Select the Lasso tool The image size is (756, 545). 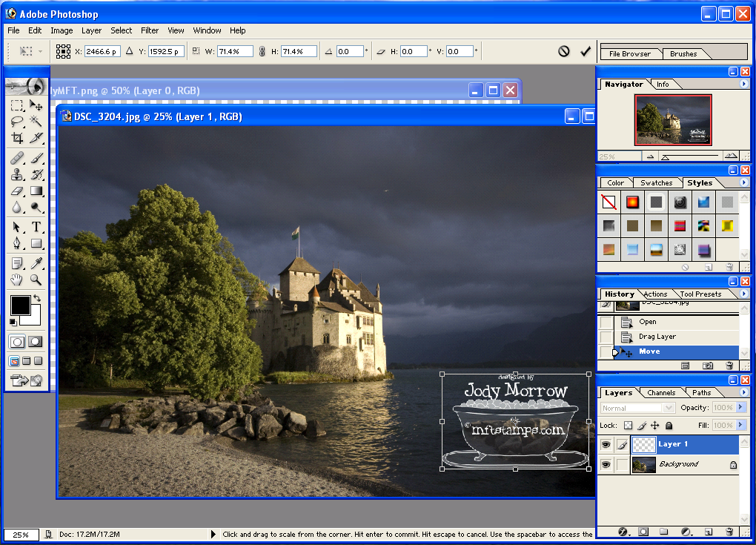17,121
